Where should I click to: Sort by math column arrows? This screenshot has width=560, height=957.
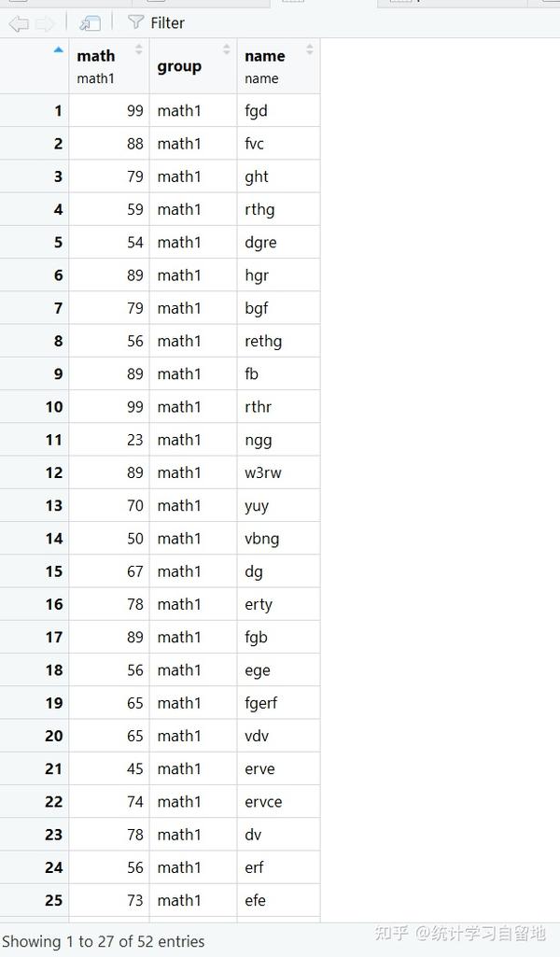click(x=139, y=49)
